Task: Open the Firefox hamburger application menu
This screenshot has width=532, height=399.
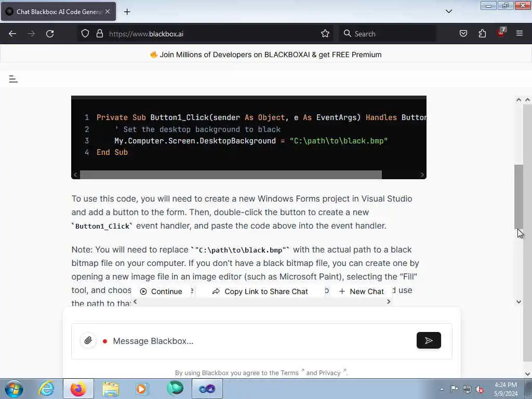Action: pos(520,33)
